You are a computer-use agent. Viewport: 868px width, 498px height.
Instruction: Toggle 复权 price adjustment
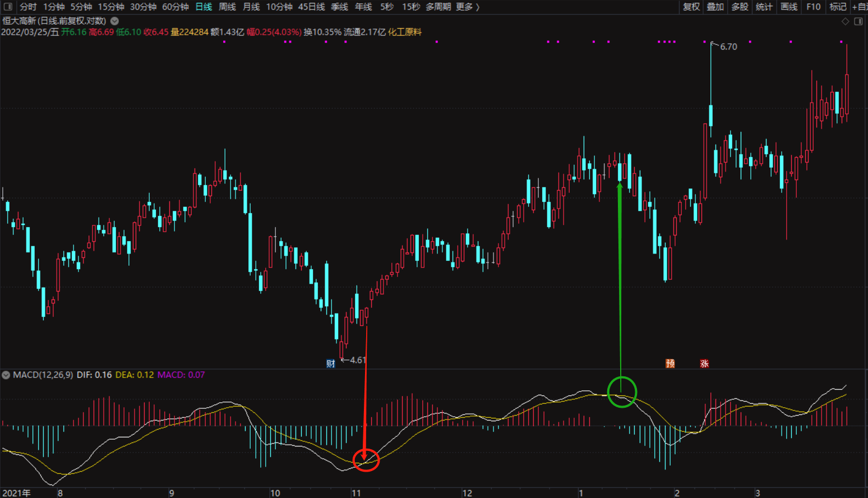691,7
